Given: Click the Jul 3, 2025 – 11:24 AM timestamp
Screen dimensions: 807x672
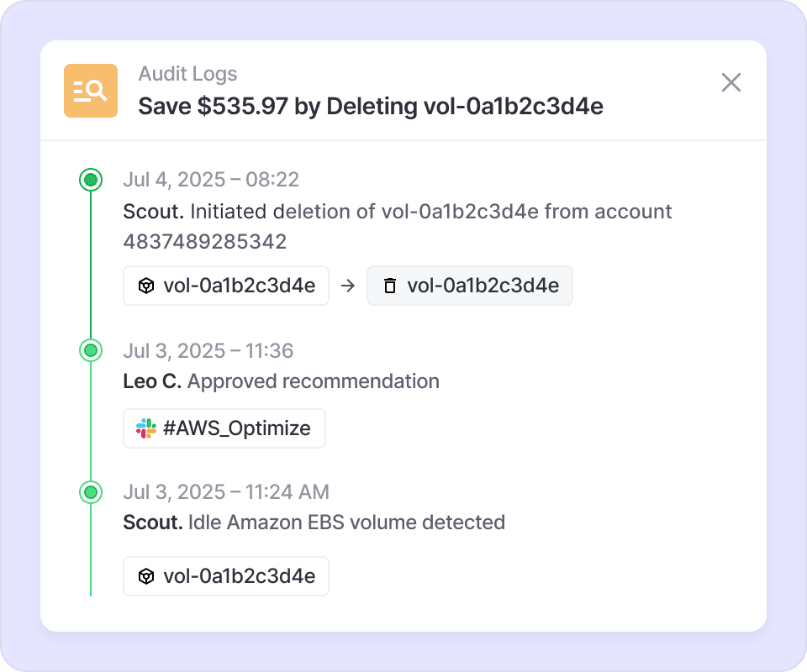Looking at the screenshot, I should click(226, 491).
